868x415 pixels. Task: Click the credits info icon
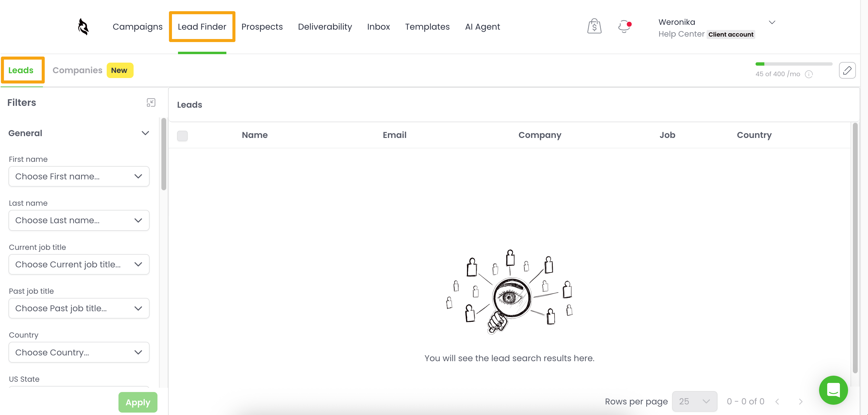tap(809, 74)
